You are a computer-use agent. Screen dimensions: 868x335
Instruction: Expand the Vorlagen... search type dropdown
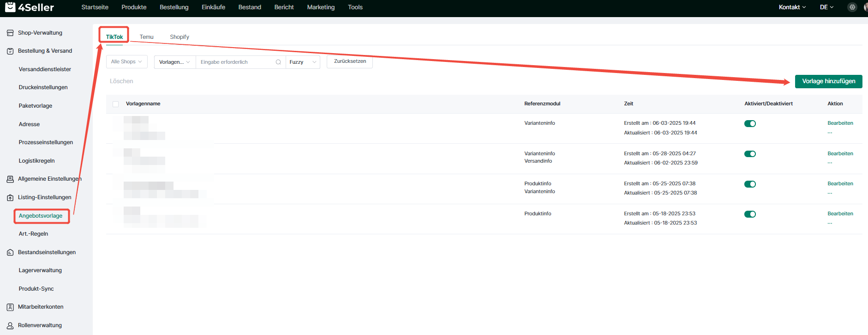tap(175, 62)
